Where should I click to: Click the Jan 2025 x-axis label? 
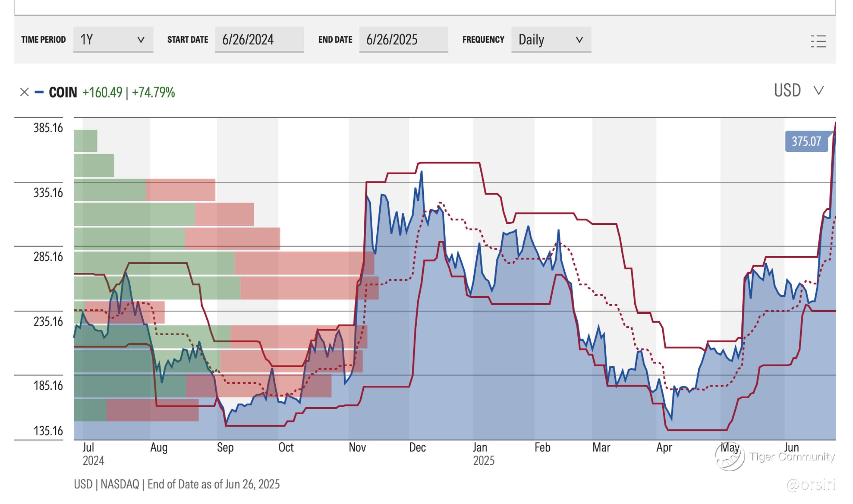click(x=483, y=454)
